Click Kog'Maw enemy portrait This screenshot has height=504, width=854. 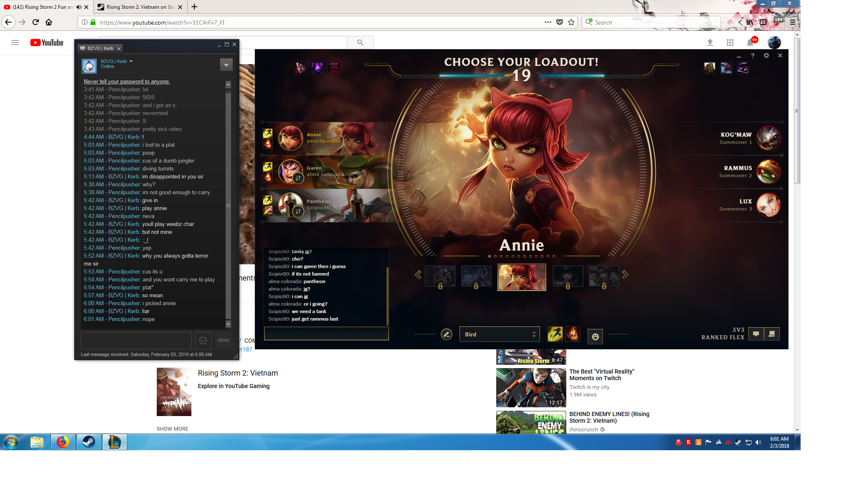coord(768,138)
